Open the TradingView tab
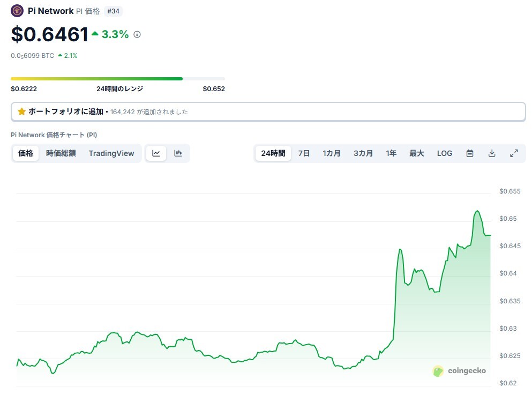 pyautogui.click(x=111, y=153)
